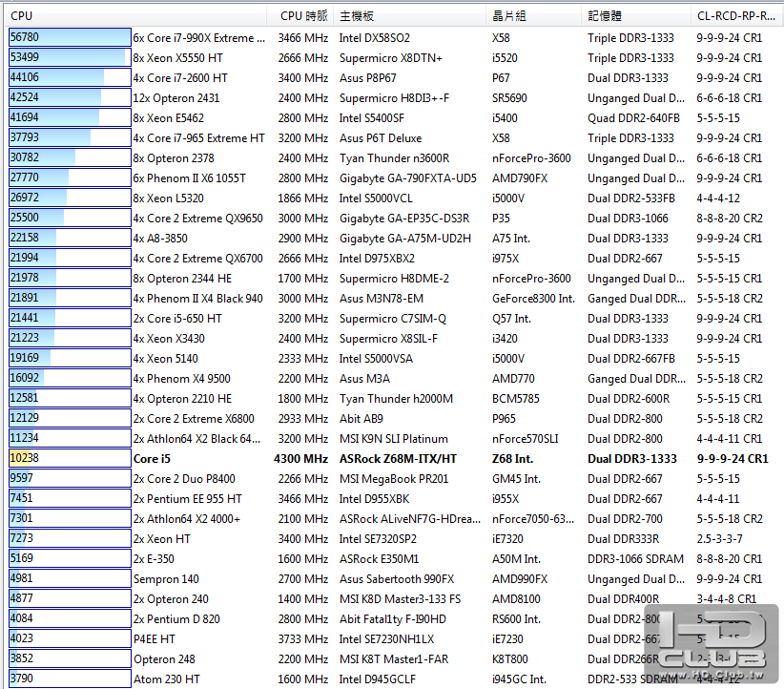Select row 4x A8-3850

395,239
